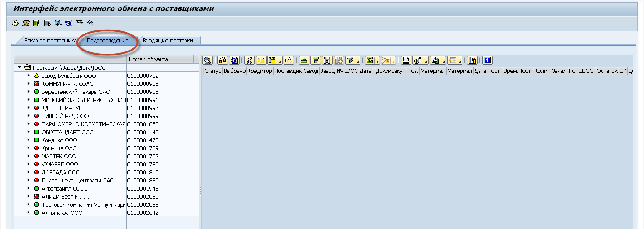Click the green list processing icon
The width and height of the screenshot is (644, 229).
37,22
